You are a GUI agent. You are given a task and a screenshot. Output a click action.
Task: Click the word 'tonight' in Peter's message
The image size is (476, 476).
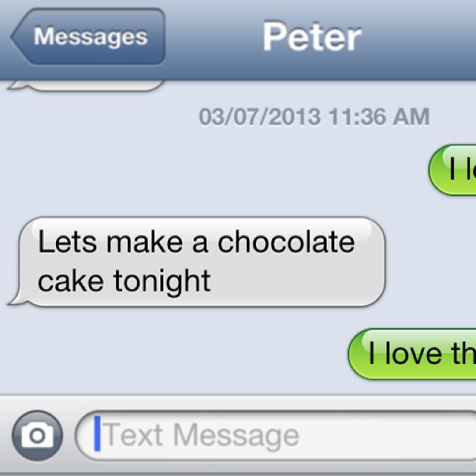point(162,282)
